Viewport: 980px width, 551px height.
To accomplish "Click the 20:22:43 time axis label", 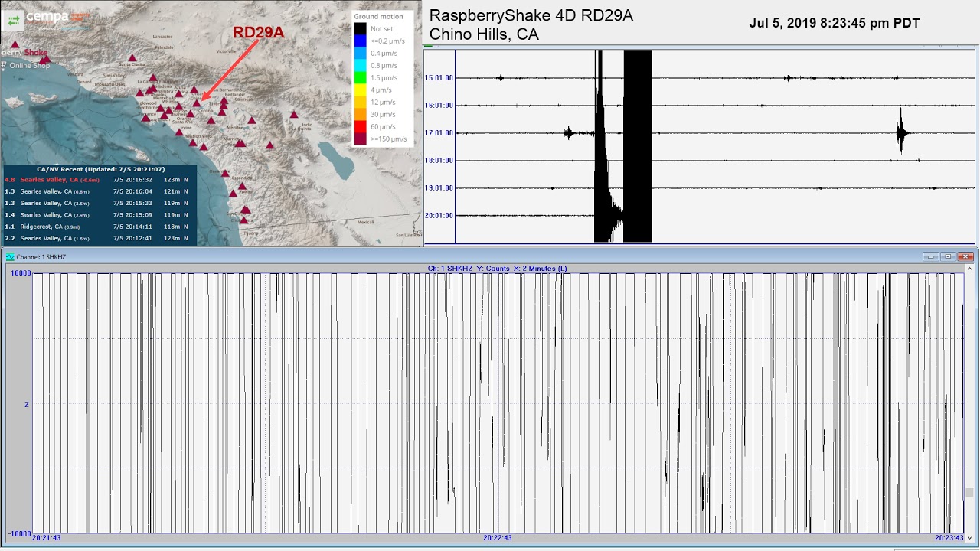I will pyautogui.click(x=498, y=538).
